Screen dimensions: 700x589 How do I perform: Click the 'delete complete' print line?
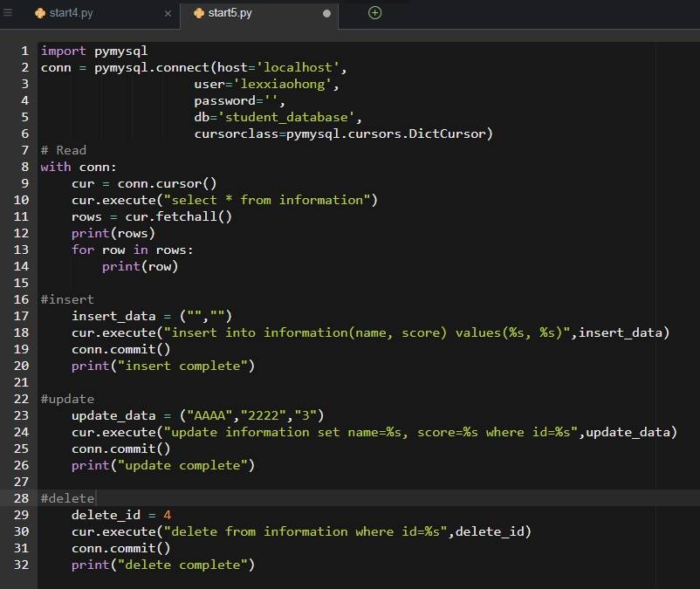163,565
